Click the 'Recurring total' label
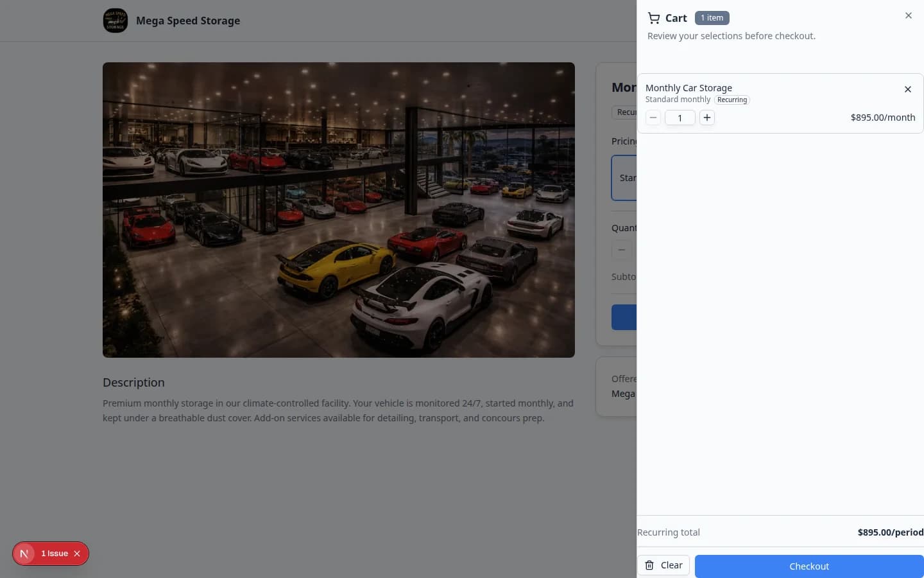This screenshot has width=924, height=578. [x=669, y=532]
